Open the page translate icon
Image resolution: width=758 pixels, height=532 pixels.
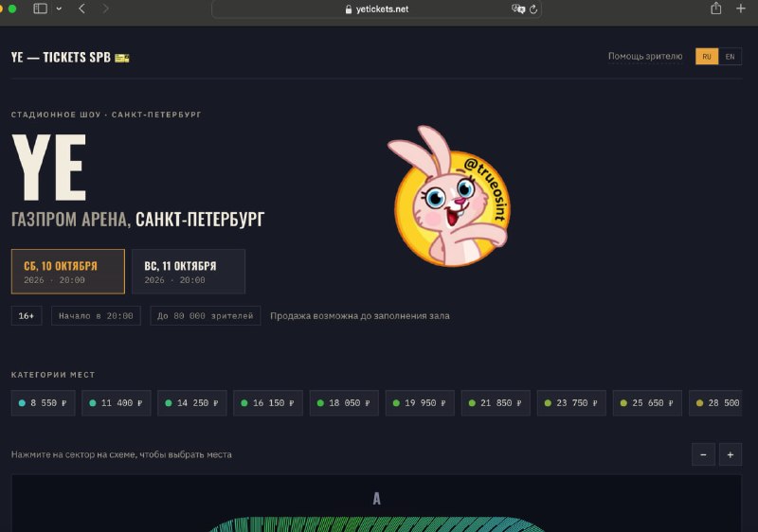[518, 9]
